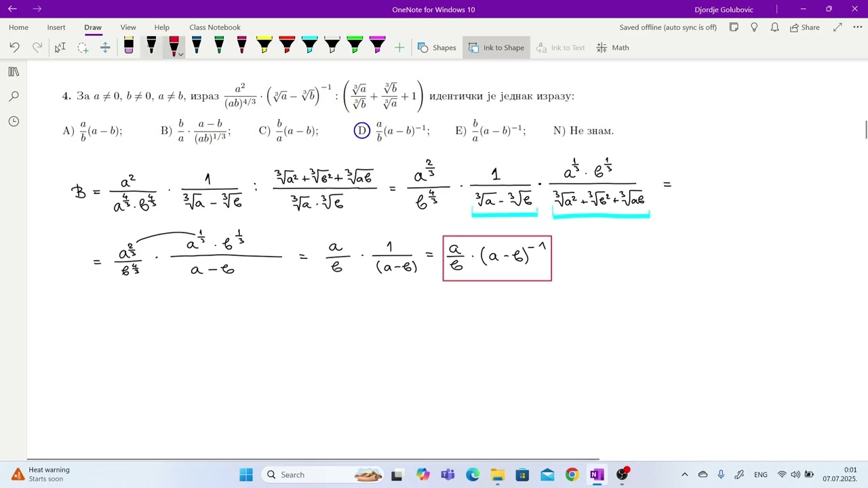This screenshot has width=868, height=488.
Task: Pick the red highlighter
Action: point(287,46)
